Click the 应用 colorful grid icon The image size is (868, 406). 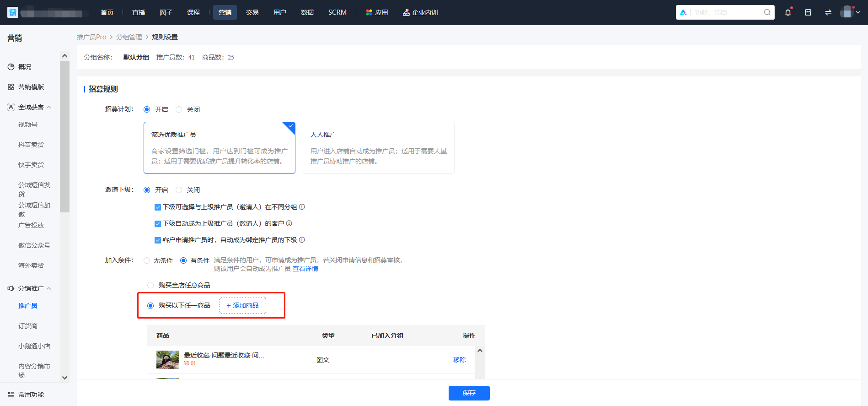coord(369,12)
